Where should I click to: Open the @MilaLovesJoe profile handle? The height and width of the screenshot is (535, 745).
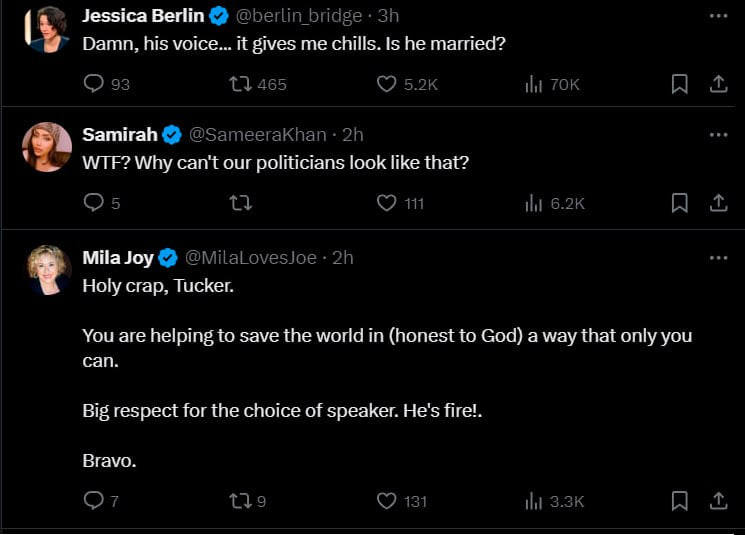[251, 258]
